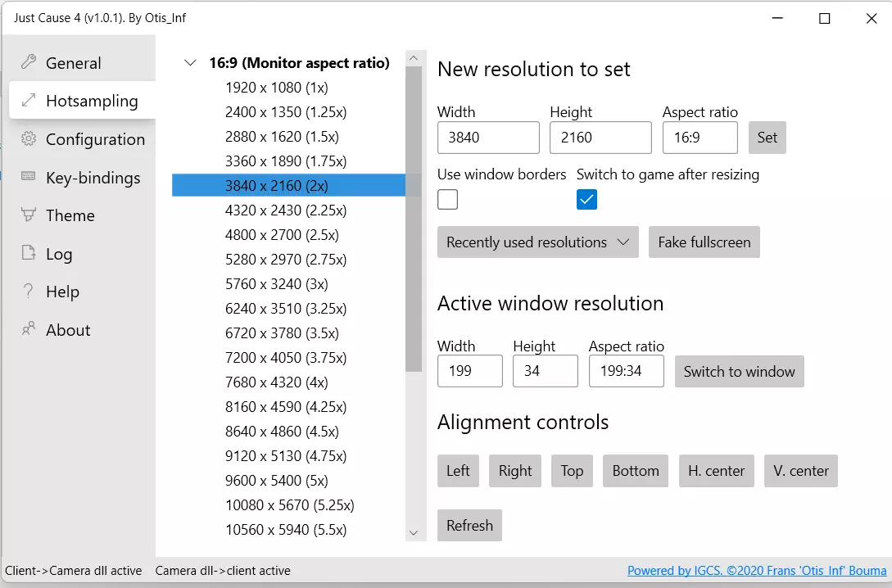This screenshot has width=892, height=588.
Task: Click the Theme paint icon
Action: coord(29,215)
